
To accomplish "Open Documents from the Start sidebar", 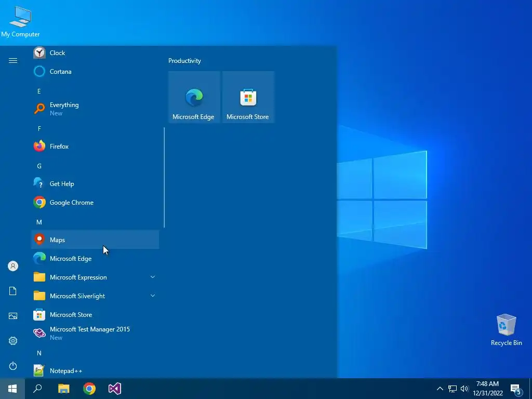I will pyautogui.click(x=13, y=291).
